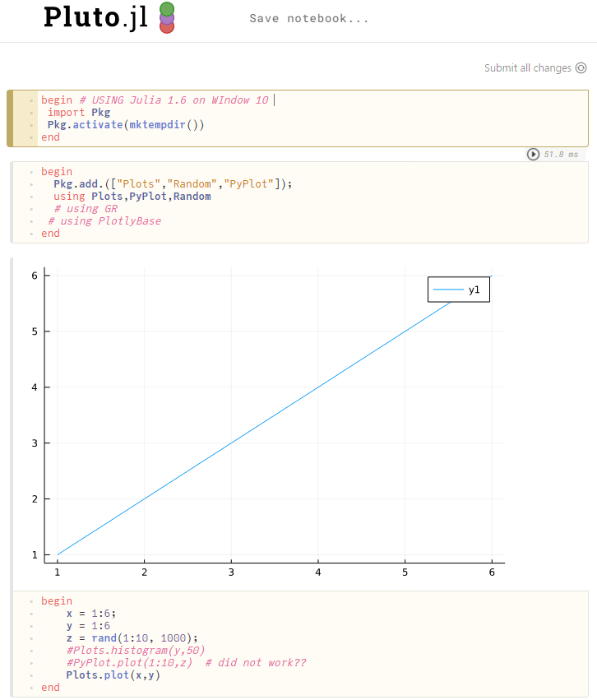Run the first cell with the play icon
Viewport: 597px width, 700px height.
(x=533, y=155)
